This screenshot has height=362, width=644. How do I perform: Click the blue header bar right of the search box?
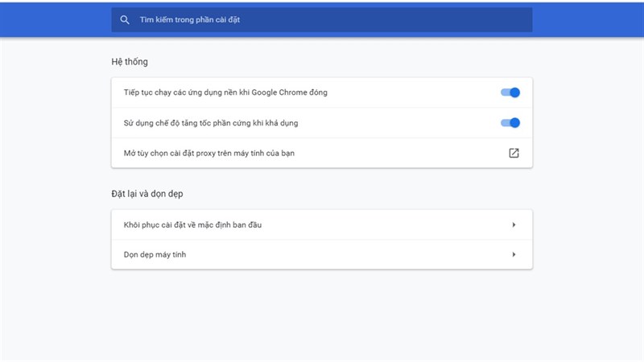[588, 20]
